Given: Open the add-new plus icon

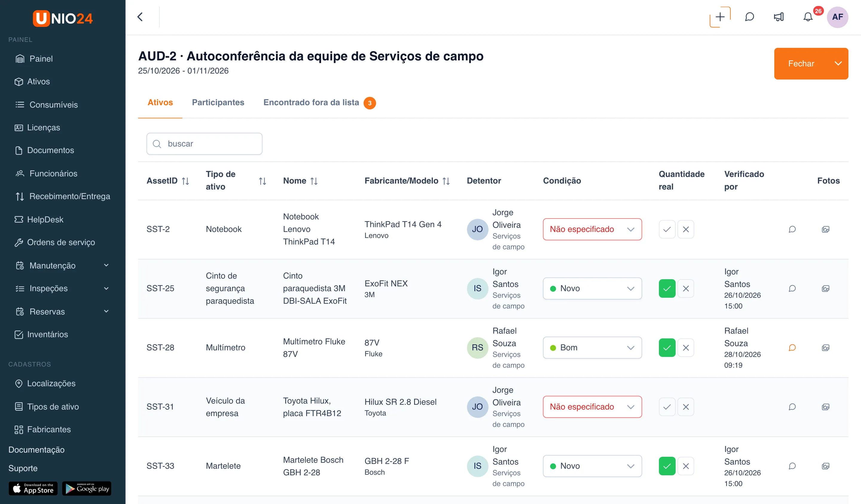Looking at the screenshot, I should (x=720, y=17).
